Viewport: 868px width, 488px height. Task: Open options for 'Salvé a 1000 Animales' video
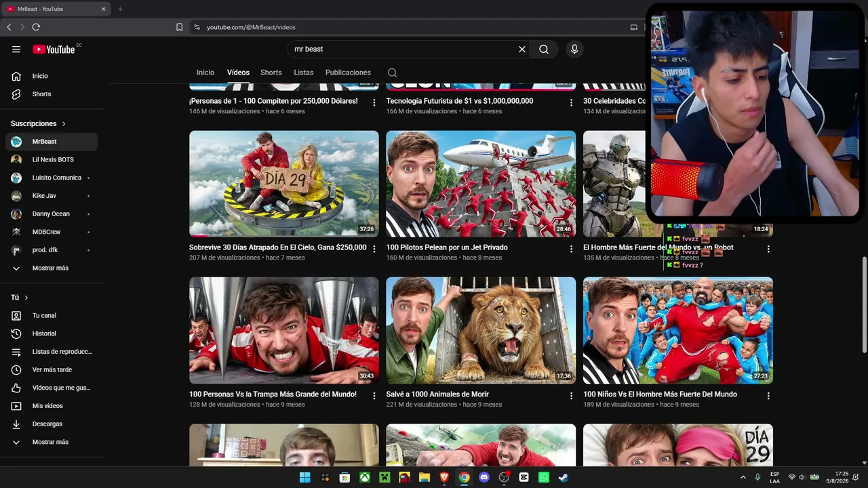(571, 396)
